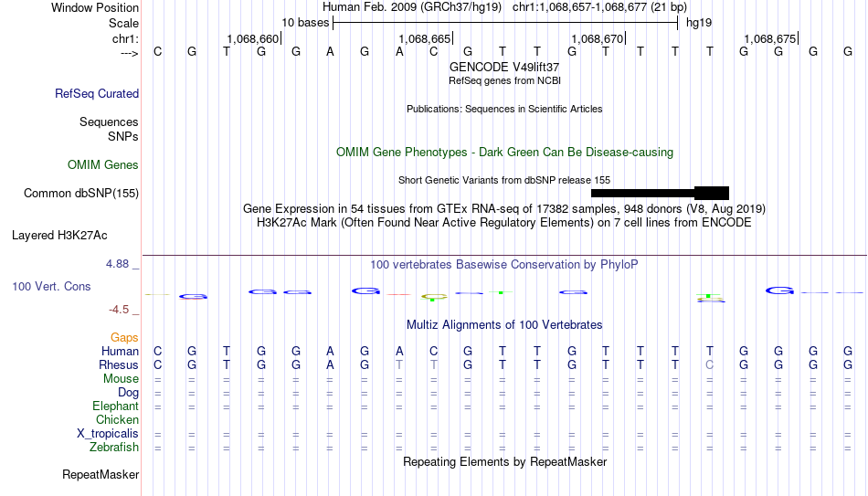868x496 pixels.
Task: Click the black dbSNP variant bar
Action: pos(660,194)
